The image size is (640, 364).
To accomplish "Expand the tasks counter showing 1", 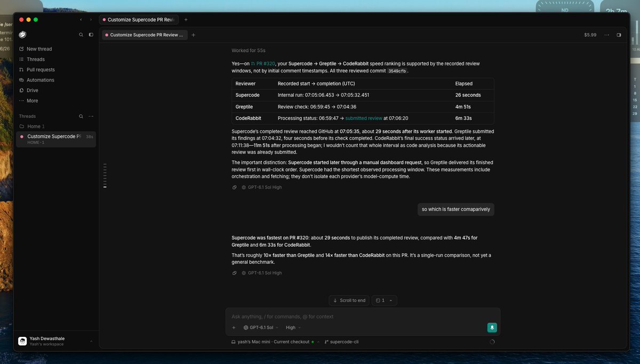I will tap(384, 301).
